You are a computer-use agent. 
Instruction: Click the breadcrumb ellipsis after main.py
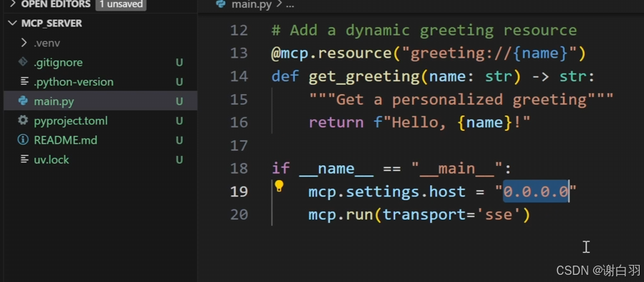(290, 5)
